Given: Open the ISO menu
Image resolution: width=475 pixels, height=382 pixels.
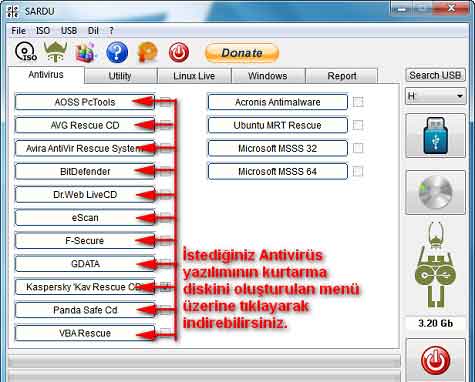Looking at the screenshot, I should (43, 31).
